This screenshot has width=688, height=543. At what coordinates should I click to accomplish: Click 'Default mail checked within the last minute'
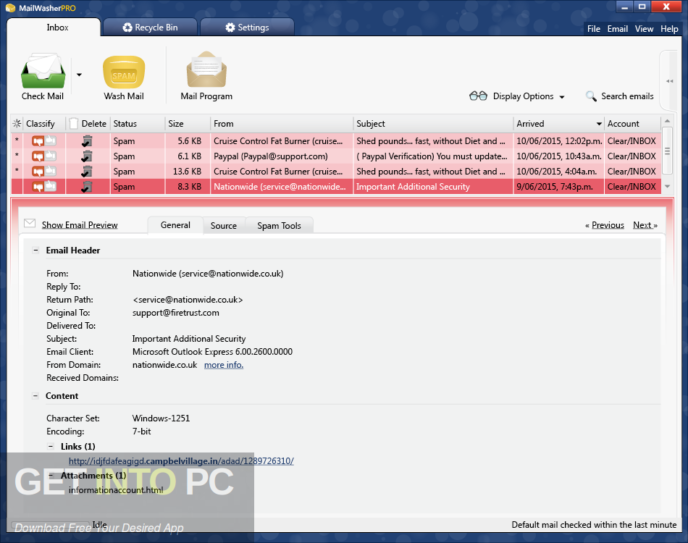[594, 525]
